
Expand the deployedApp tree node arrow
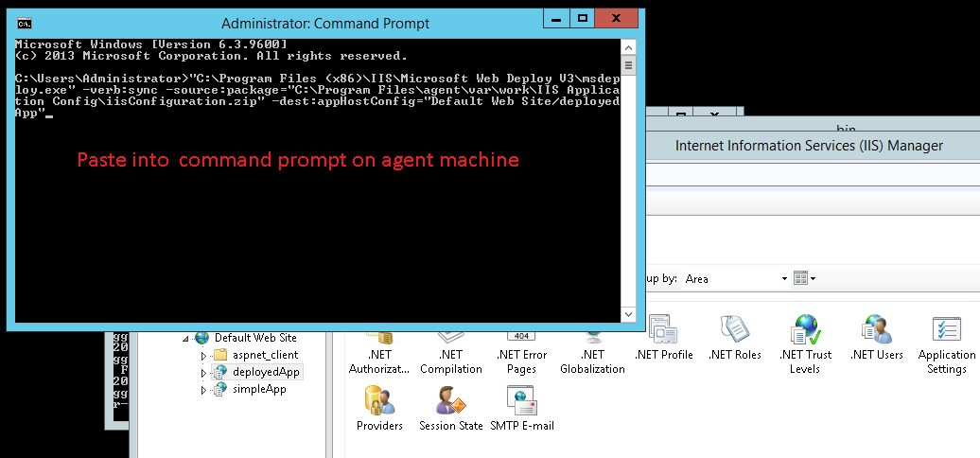(202, 373)
